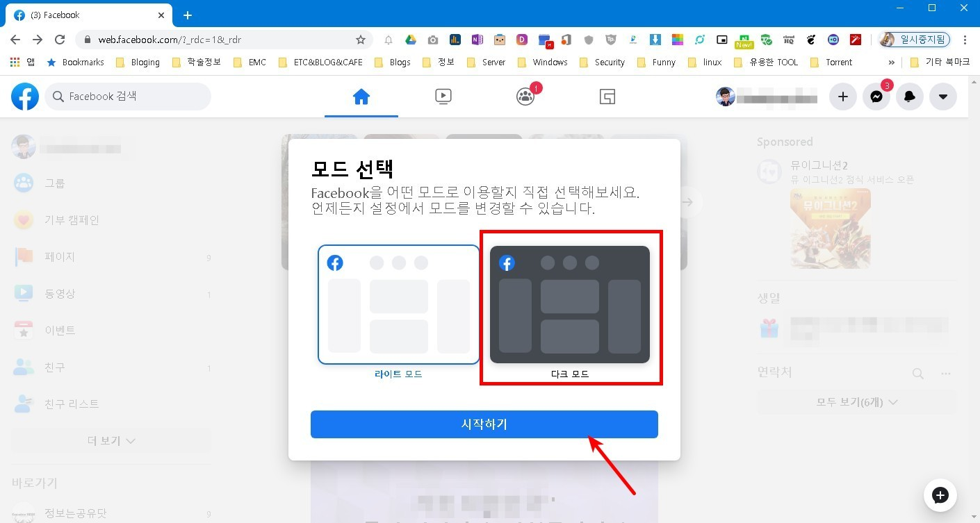The height and width of the screenshot is (523, 980).
Task: Open the Facebook Home tab
Action: click(361, 97)
